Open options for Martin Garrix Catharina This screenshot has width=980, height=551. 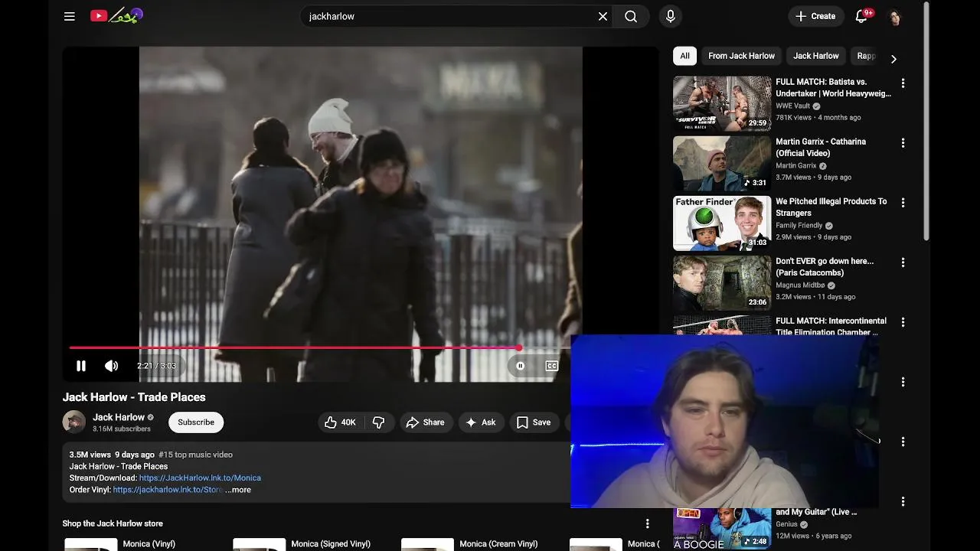click(903, 143)
